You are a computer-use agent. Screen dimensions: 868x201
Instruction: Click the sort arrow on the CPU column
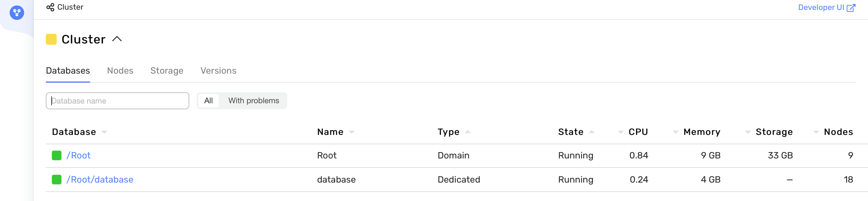coord(620,132)
